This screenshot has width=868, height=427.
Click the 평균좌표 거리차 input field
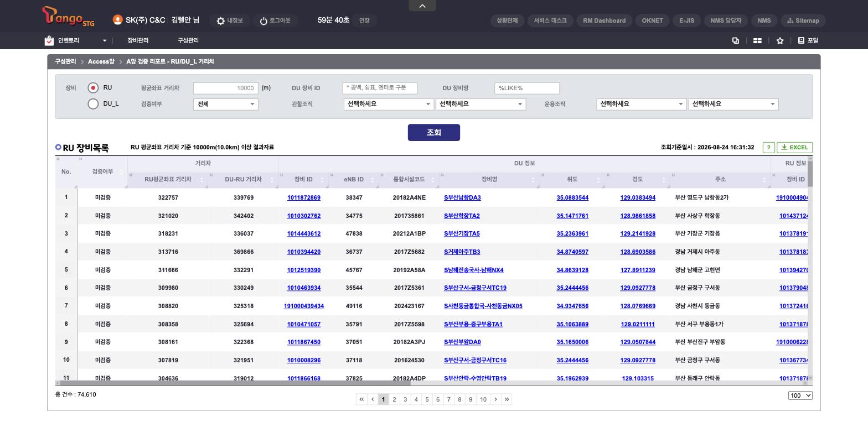[x=225, y=88]
